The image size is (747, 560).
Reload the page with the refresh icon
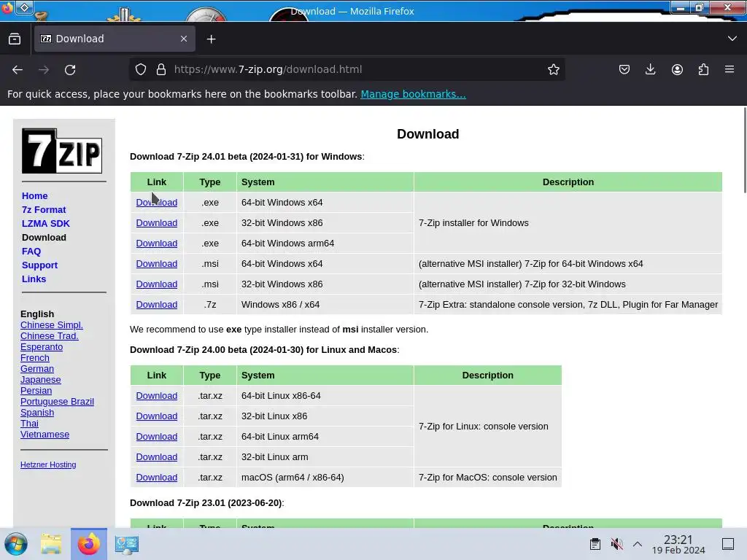click(70, 69)
